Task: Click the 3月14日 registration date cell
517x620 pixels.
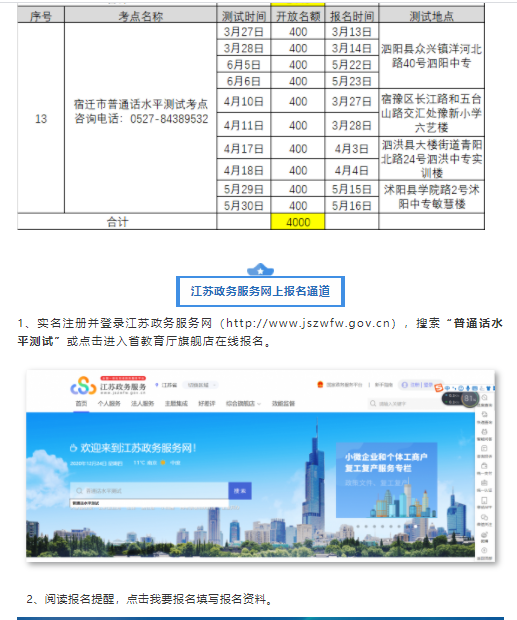Action: tap(351, 48)
